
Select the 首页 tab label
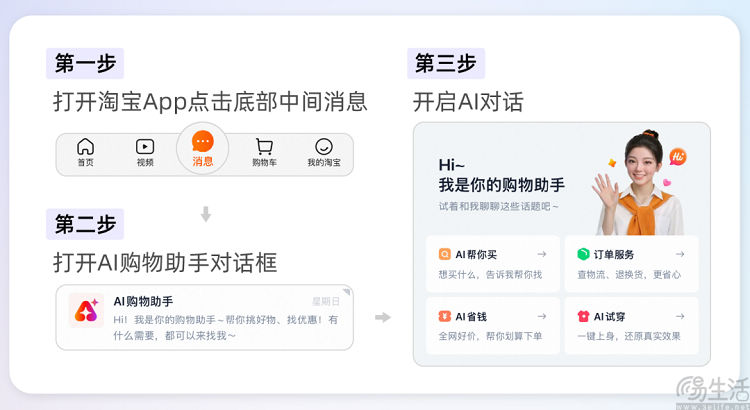tap(85, 163)
